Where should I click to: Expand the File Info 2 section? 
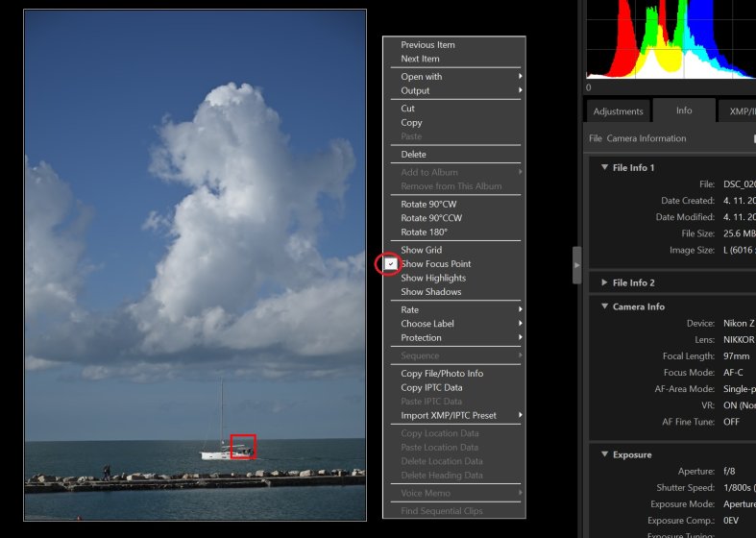[x=604, y=282]
